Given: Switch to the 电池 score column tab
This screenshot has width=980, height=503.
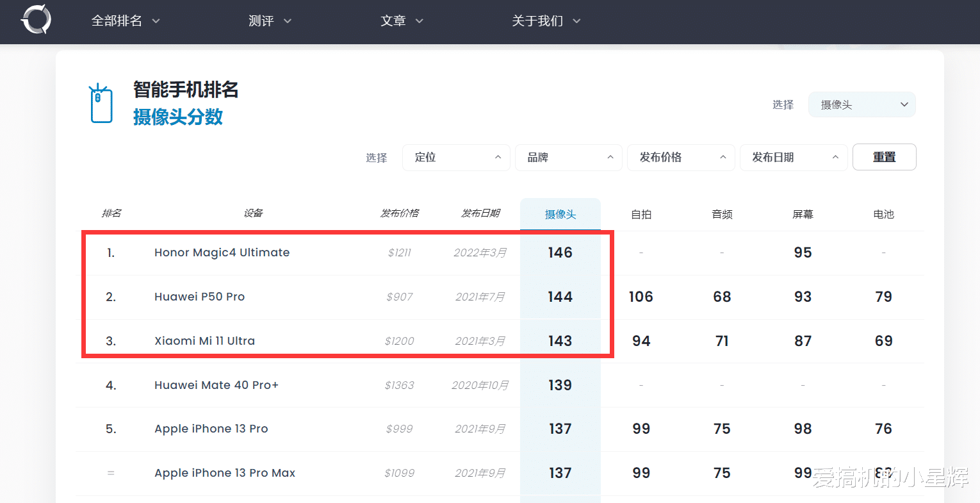Looking at the screenshot, I should 884,214.
